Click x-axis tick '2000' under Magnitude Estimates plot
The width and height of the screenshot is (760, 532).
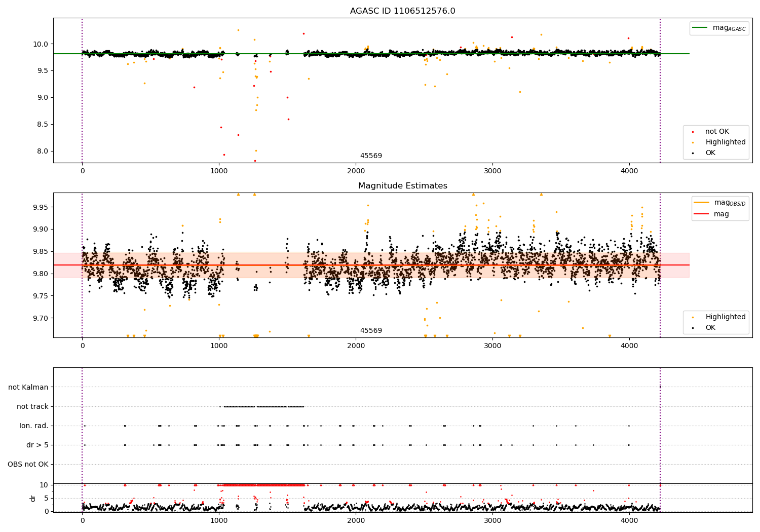(356, 346)
